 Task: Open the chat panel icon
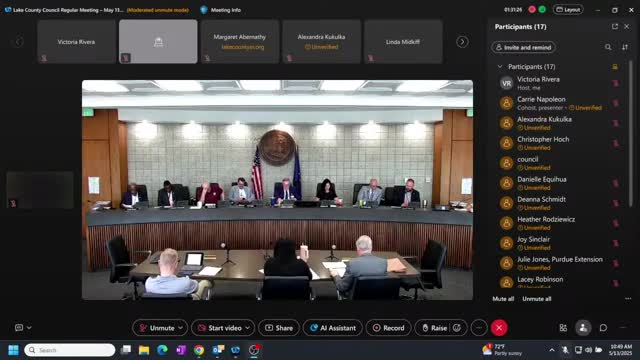click(x=603, y=328)
